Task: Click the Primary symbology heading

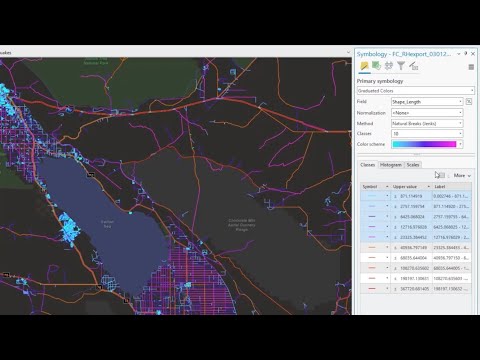Action: (x=380, y=81)
